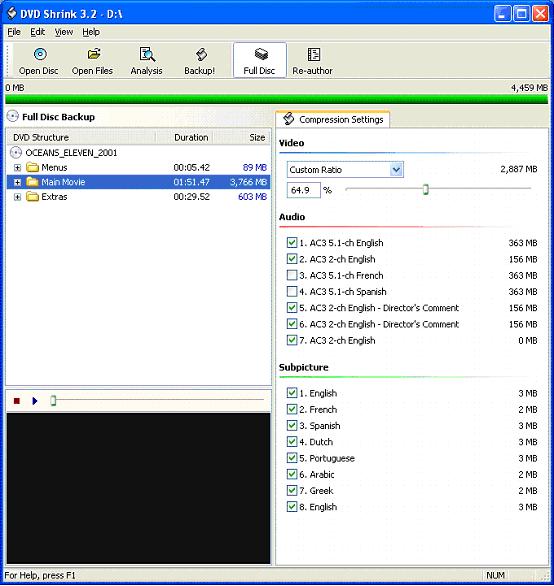This screenshot has height=586, width=554.
Task: Stop preview playback
Action: [16, 401]
